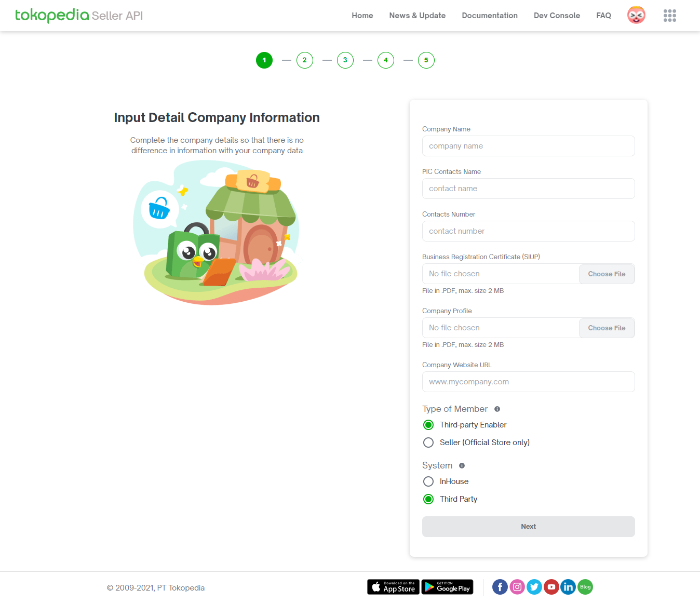Focus the Company Name input field
700x603 pixels.
(529, 146)
